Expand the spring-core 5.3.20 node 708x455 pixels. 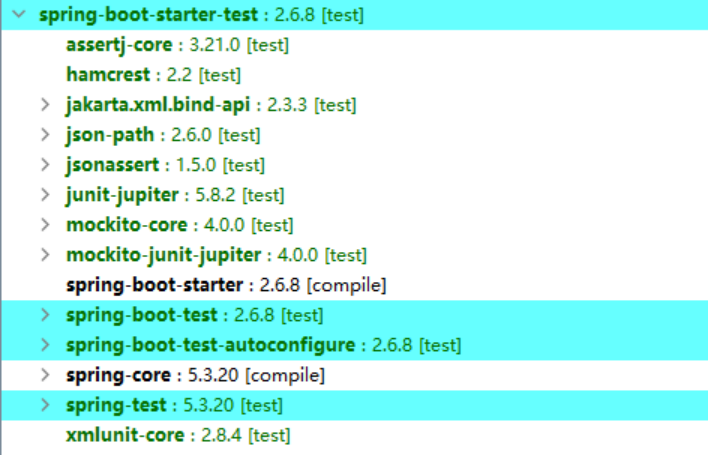(45, 375)
